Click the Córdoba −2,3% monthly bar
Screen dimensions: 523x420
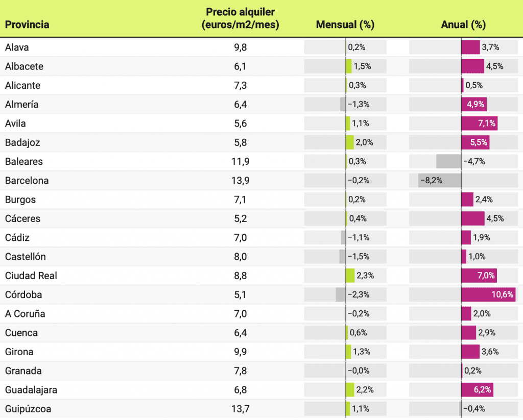(x=341, y=294)
